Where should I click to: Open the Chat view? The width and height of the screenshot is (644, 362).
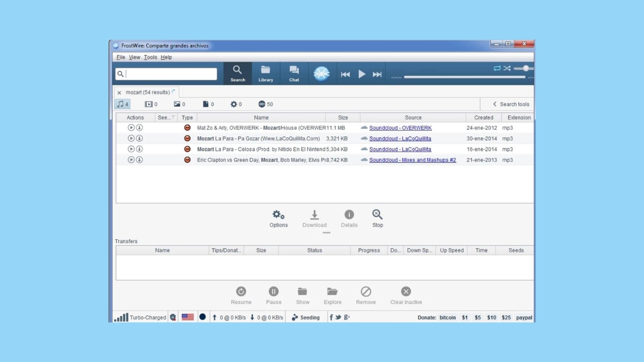click(294, 73)
